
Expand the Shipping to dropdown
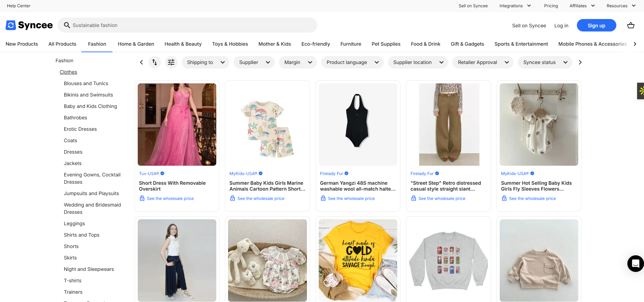pyautogui.click(x=205, y=62)
